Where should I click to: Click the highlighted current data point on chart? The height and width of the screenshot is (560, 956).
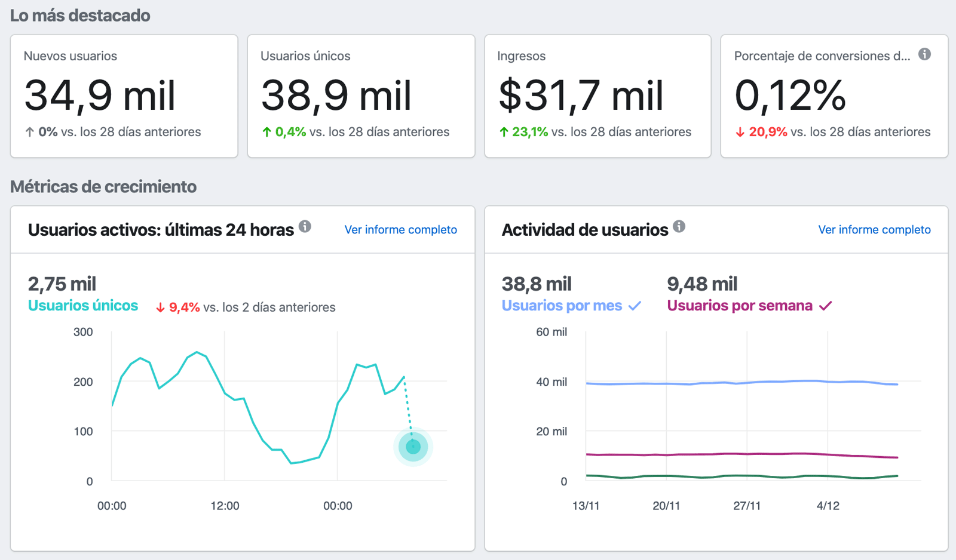tap(413, 446)
